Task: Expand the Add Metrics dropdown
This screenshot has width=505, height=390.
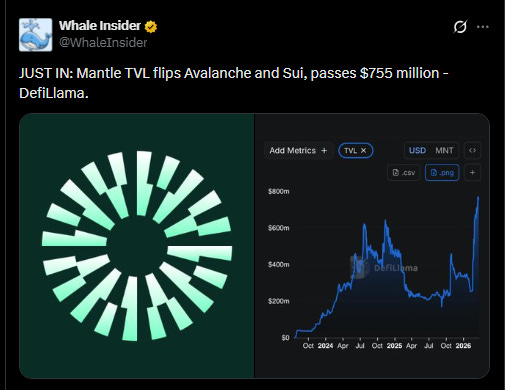Action: (298, 151)
